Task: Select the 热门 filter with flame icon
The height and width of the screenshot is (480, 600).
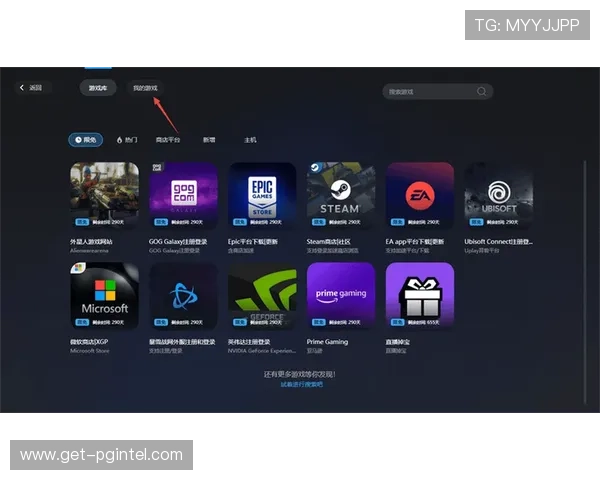Action: click(x=127, y=140)
